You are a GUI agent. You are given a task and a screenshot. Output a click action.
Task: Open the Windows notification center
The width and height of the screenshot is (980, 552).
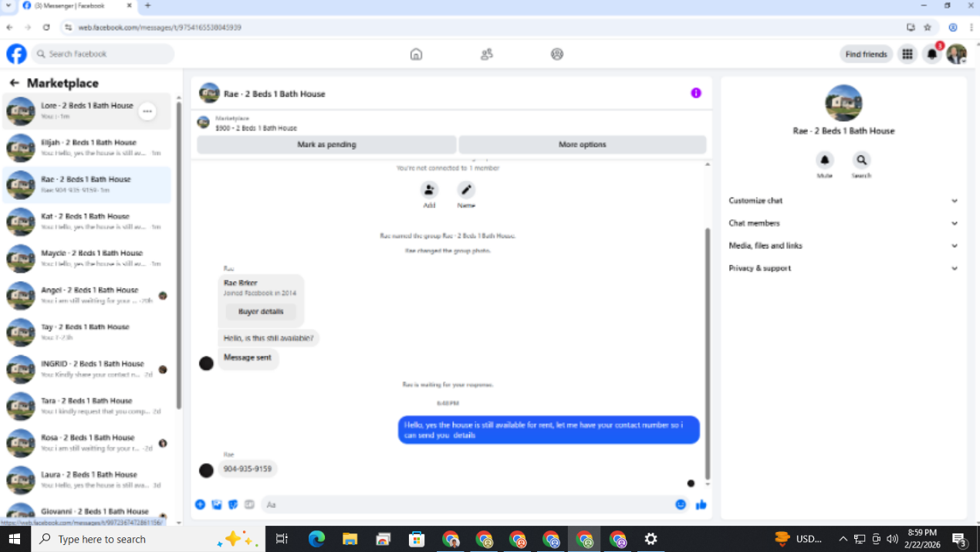point(960,539)
